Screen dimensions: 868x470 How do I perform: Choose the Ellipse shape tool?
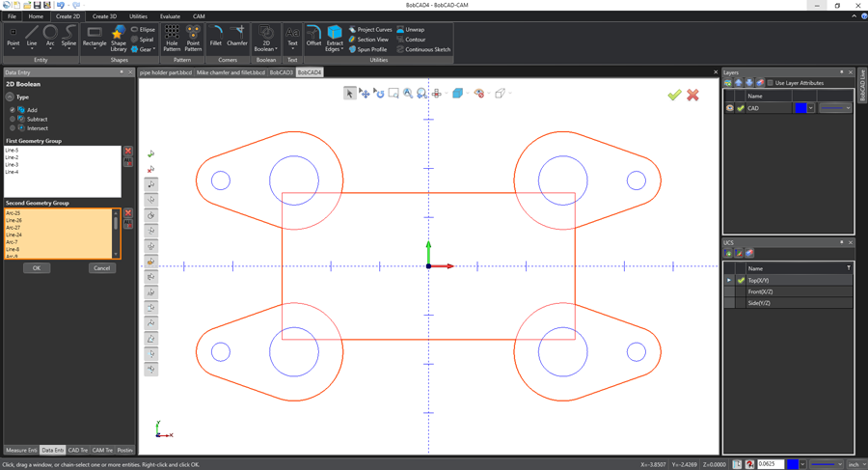coord(143,29)
